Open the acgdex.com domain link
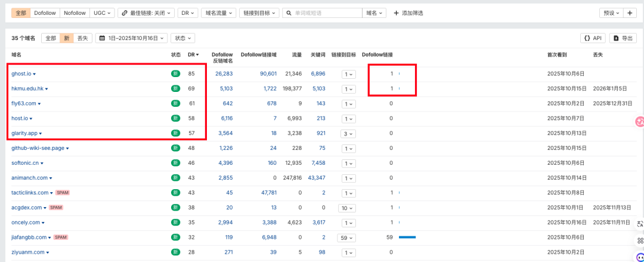This screenshot has width=644, height=262. pos(27,208)
